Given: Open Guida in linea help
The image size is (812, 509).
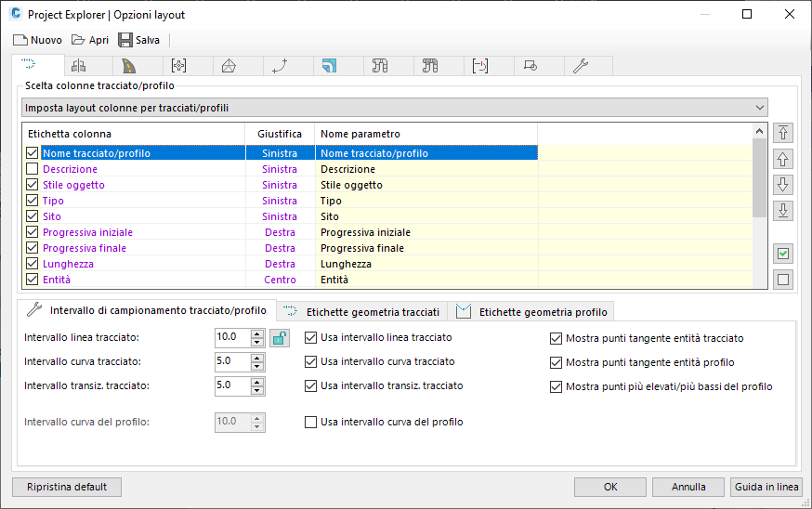Looking at the screenshot, I should (766, 487).
